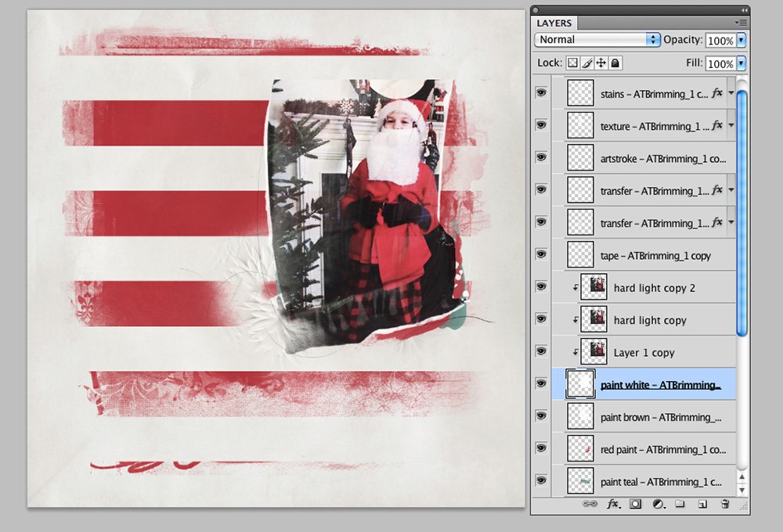Collapse Layers panel with double arrows

744,10
